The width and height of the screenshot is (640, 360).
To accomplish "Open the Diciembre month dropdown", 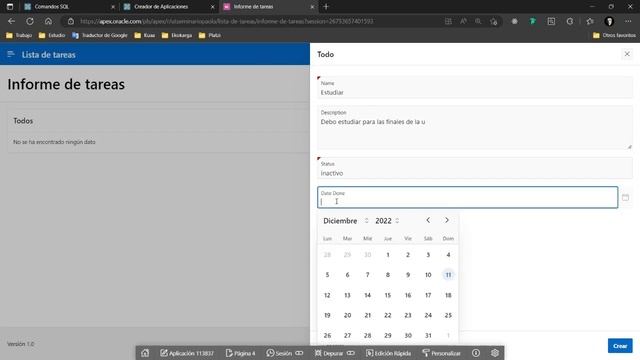I will (x=345, y=221).
